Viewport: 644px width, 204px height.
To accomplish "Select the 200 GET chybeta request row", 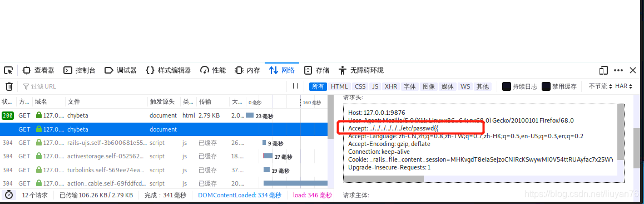I will (x=164, y=115).
